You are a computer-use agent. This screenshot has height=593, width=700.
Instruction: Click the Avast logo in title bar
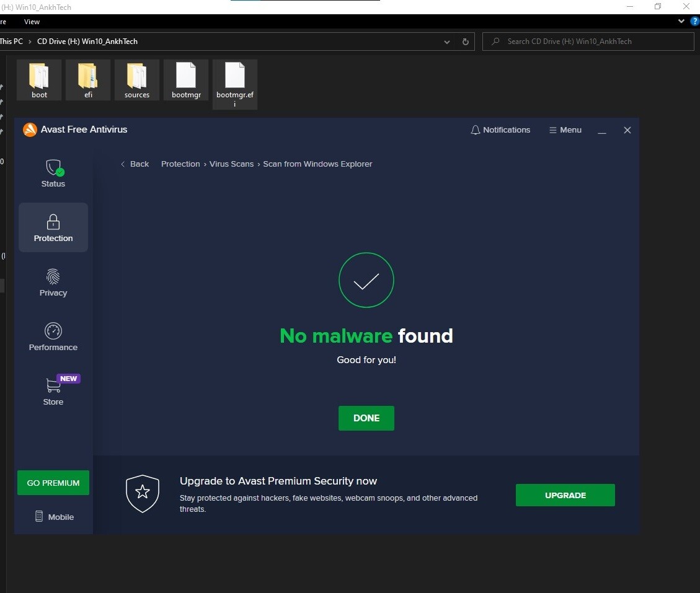pos(30,130)
